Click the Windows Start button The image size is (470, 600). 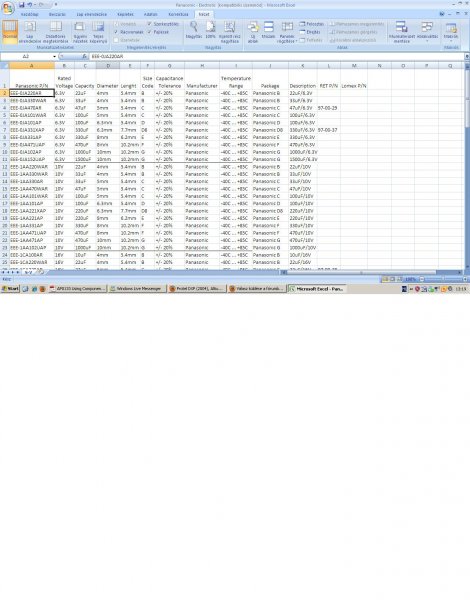point(10,289)
